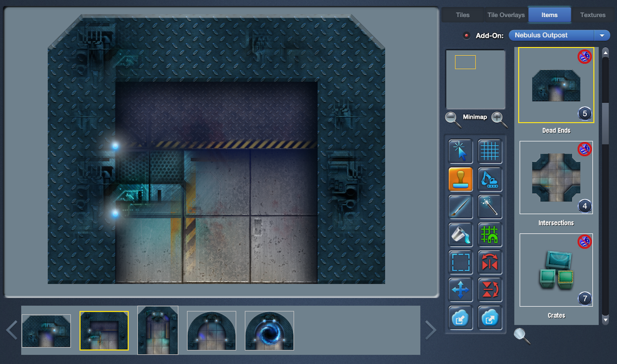Screen dimensions: 617x364
Task: Pick the paintbrush tool
Action: point(460,207)
